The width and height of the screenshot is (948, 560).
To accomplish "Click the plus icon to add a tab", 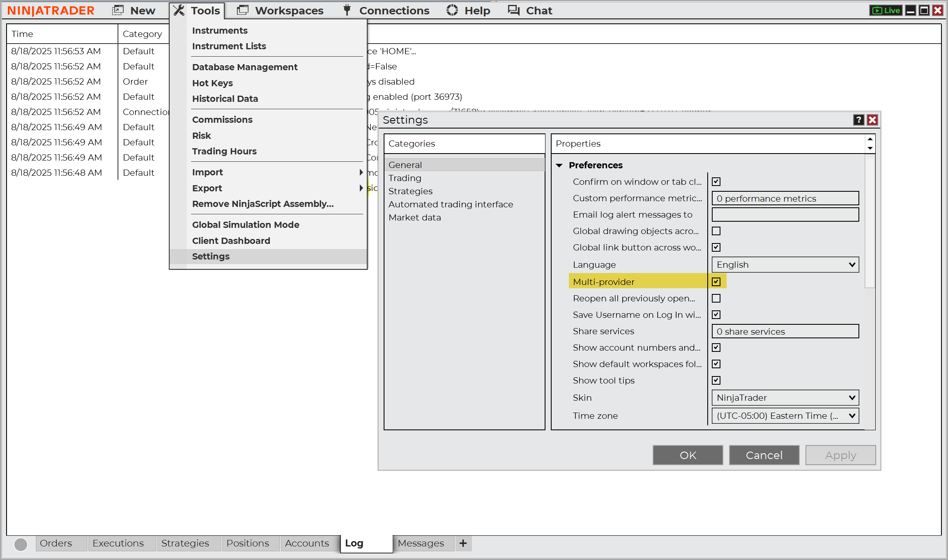I will (x=463, y=543).
